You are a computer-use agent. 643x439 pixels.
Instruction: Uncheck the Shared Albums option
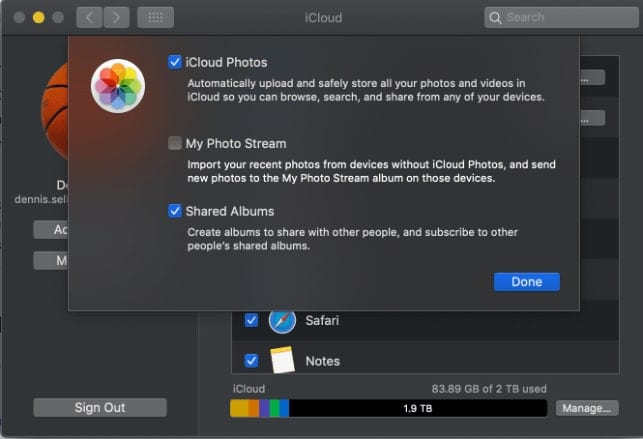[175, 211]
